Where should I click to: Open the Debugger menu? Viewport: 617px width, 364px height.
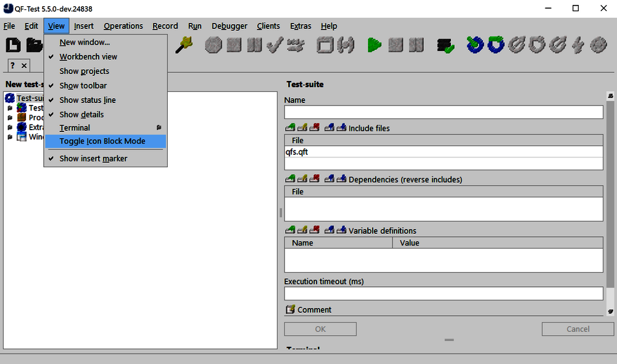click(229, 26)
